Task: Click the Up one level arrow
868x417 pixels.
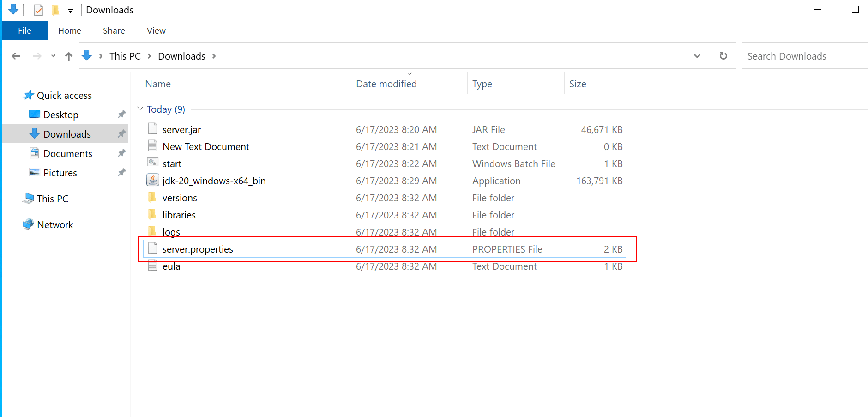Action: click(69, 56)
